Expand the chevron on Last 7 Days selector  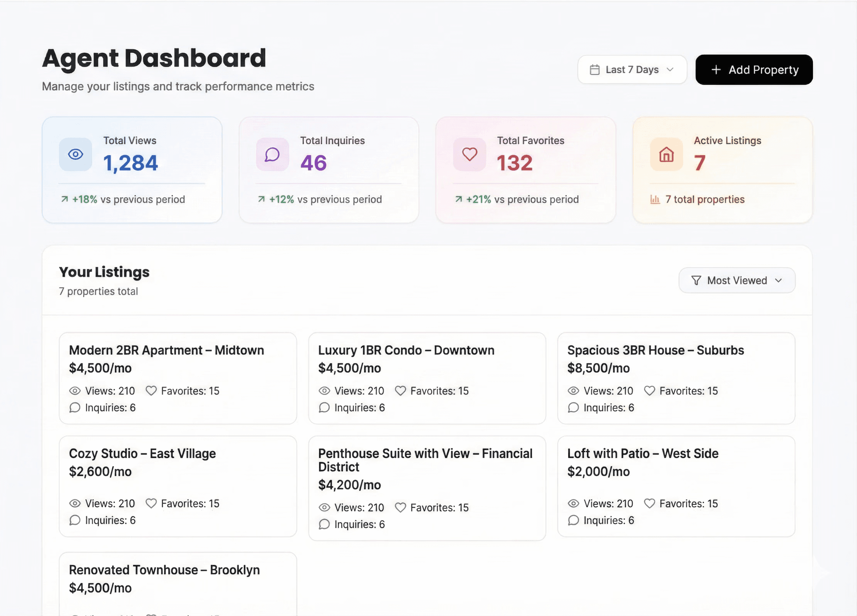tap(670, 70)
